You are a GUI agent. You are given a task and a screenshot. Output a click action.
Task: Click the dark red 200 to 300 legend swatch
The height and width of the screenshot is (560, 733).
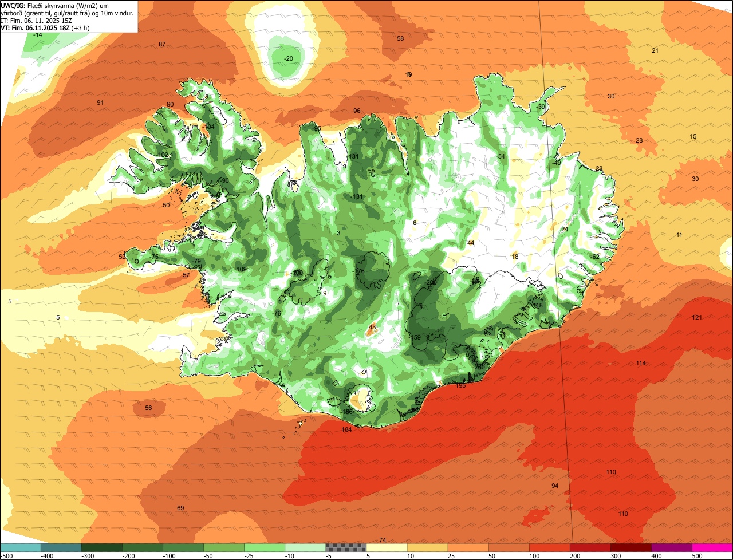(590, 547)
